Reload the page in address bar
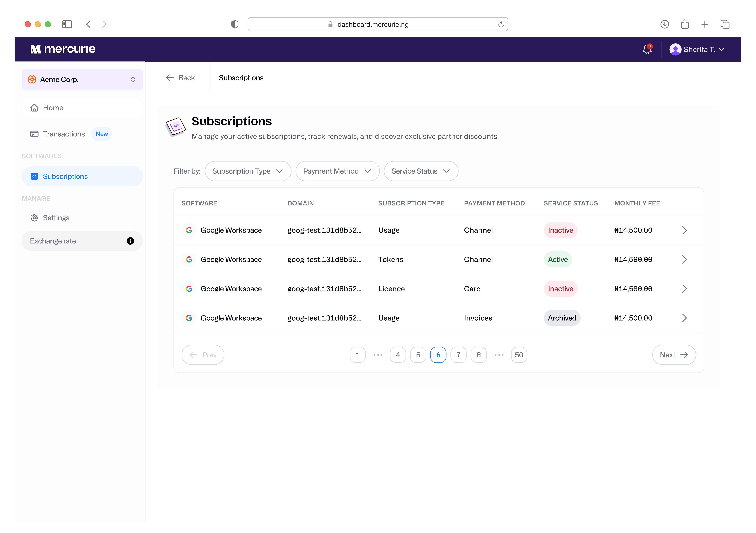This screenshot has height=533, width=756. click(x=501, y=24)
